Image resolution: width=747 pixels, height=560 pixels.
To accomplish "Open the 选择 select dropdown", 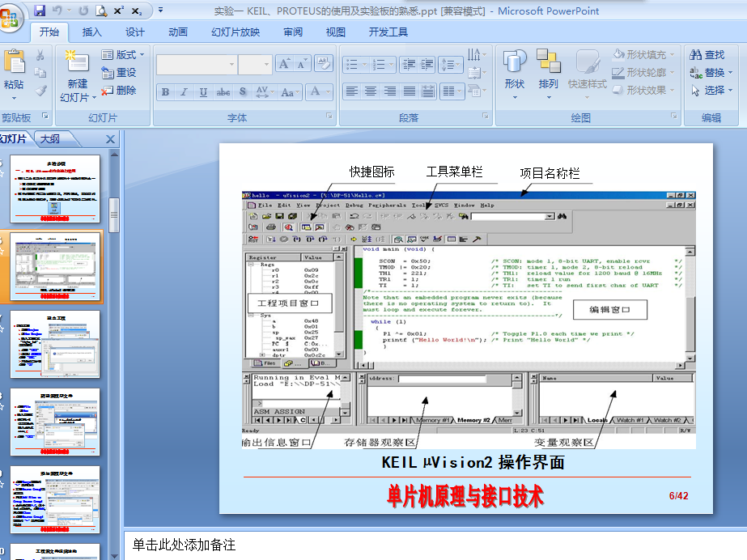I will pos(711,91).
